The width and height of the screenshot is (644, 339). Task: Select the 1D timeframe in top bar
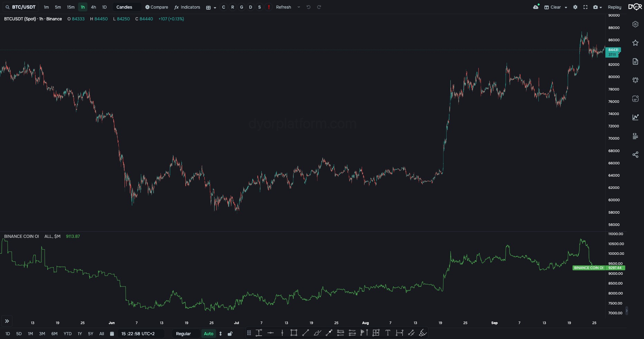click(104, 7)
